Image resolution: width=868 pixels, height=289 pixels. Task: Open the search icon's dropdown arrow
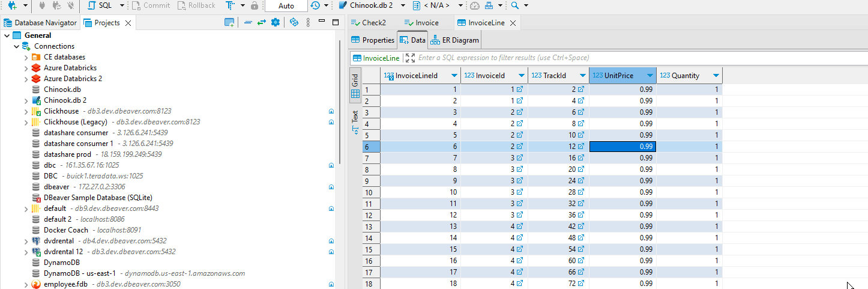[x=526, y=5]
